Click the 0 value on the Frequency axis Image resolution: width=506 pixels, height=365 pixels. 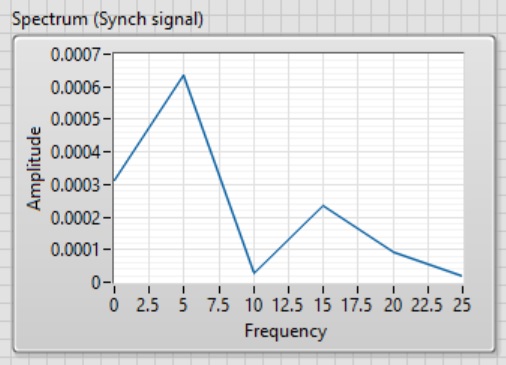[x=114, y=305]
